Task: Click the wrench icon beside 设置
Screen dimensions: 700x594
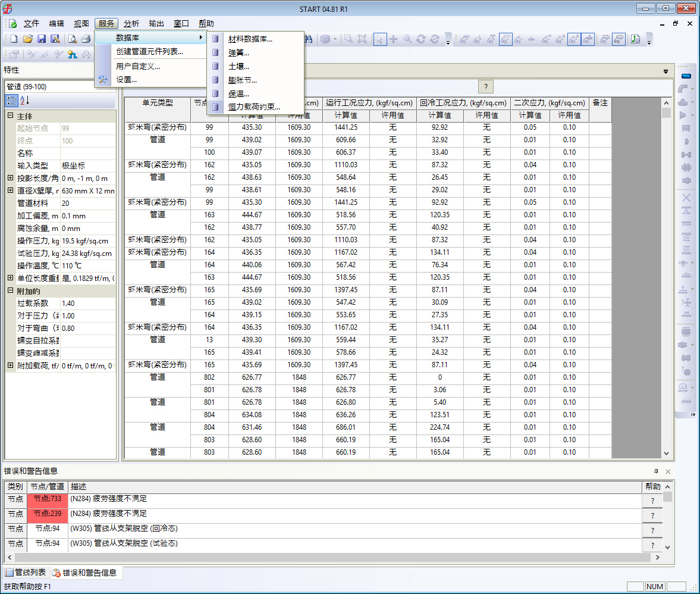Action: pyautogui.click(x=103, y=80)
